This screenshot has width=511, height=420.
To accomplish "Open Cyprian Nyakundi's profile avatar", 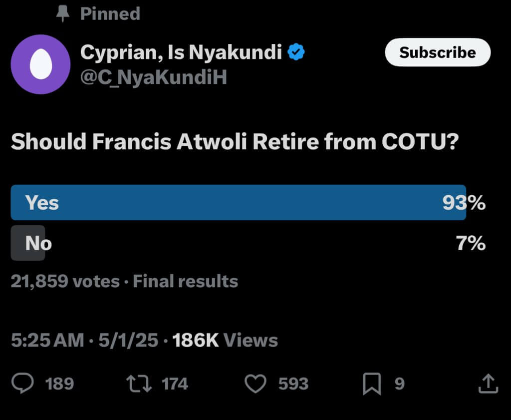I will coord(40,64).
